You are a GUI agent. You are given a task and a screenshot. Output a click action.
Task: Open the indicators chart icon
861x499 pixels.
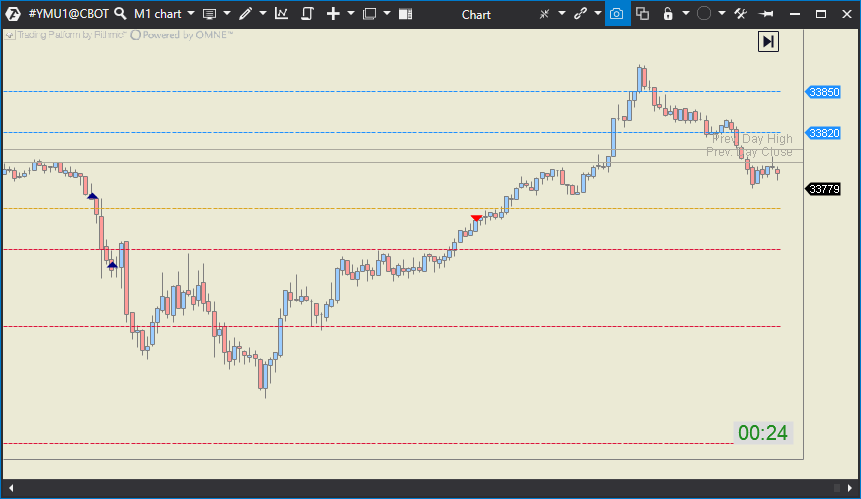pyautogui.click(x=281, y=14)
